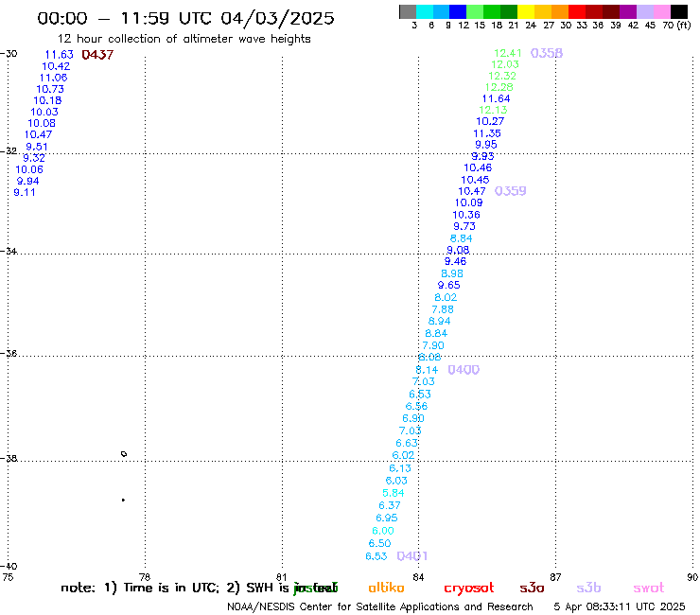Click the gray swatch in the color scale
This screenshot has height=615, width=700.
pos(408,11)
